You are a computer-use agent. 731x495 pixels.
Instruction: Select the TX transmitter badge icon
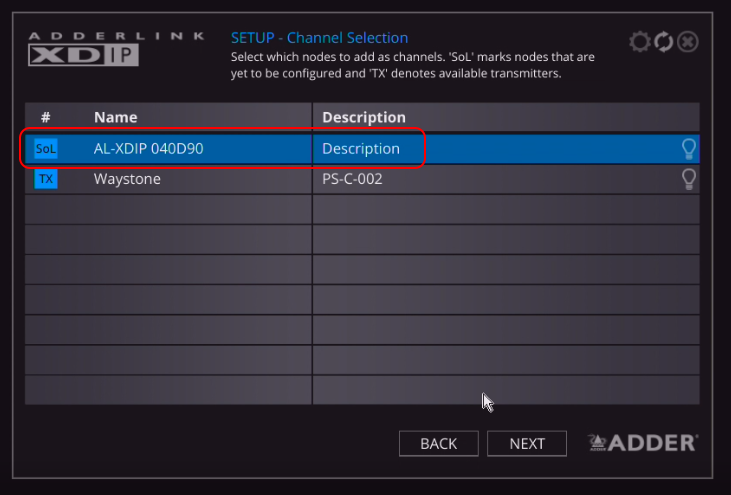(46, 179)
